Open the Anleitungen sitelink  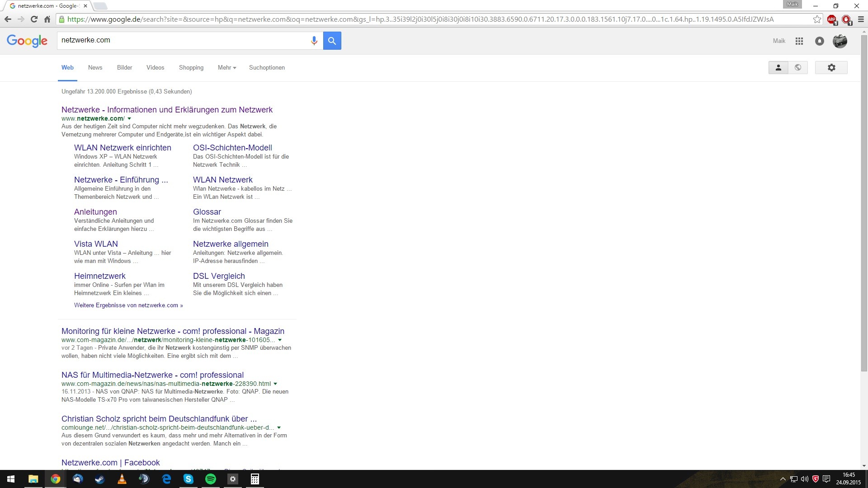point(95,212)
